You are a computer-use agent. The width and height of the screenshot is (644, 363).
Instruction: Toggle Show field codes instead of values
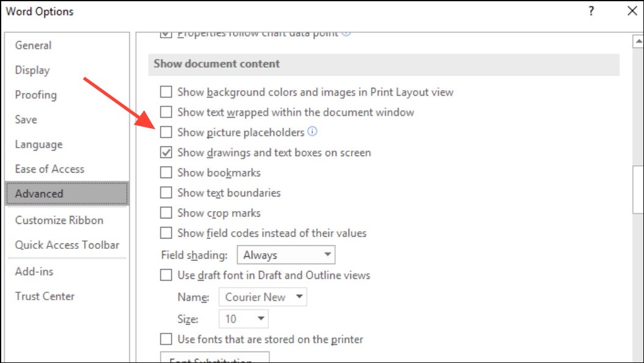166,233
